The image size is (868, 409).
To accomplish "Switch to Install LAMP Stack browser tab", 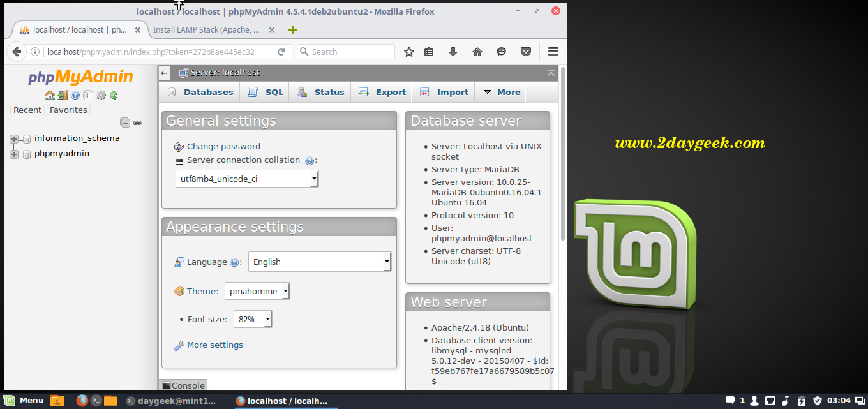I will (x=206, y=30).
